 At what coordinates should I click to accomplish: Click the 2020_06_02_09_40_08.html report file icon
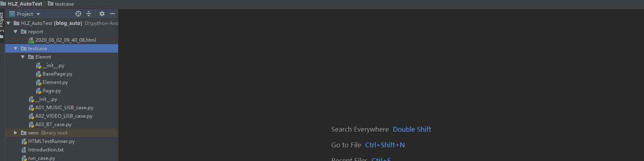pyautogui.click(x=31, y=40)
